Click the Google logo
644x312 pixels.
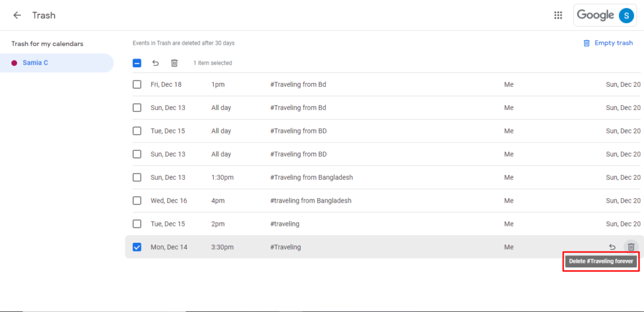click(x=595, y=15)
